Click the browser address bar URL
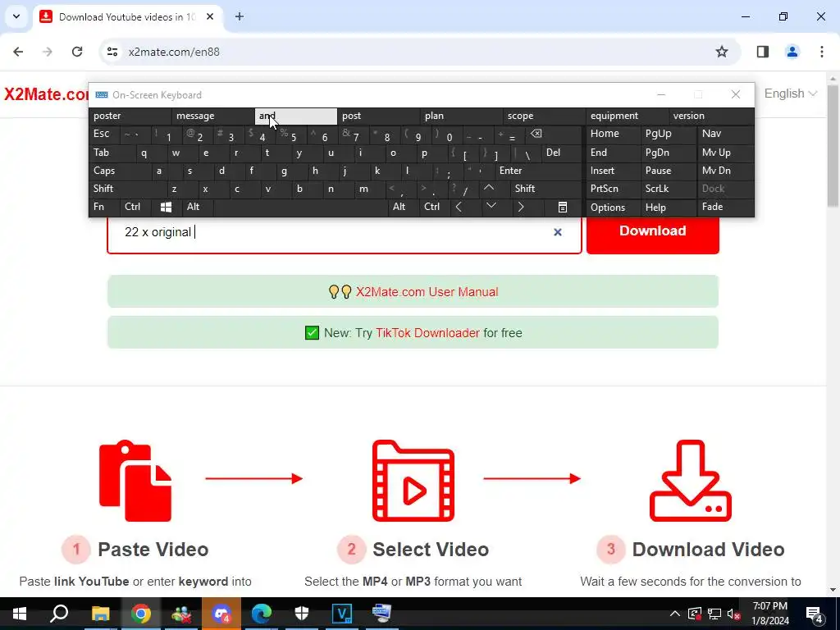The image size is (840, 630). coord(174,52)
